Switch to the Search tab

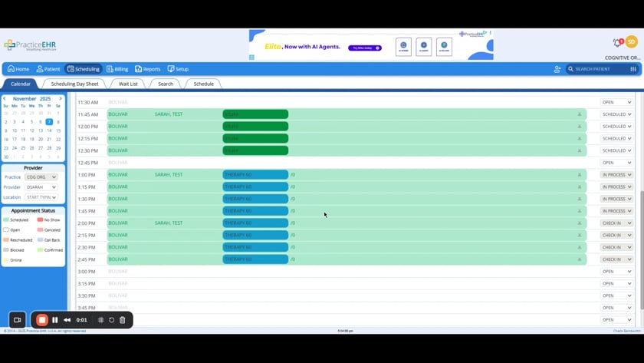point(166,84)
